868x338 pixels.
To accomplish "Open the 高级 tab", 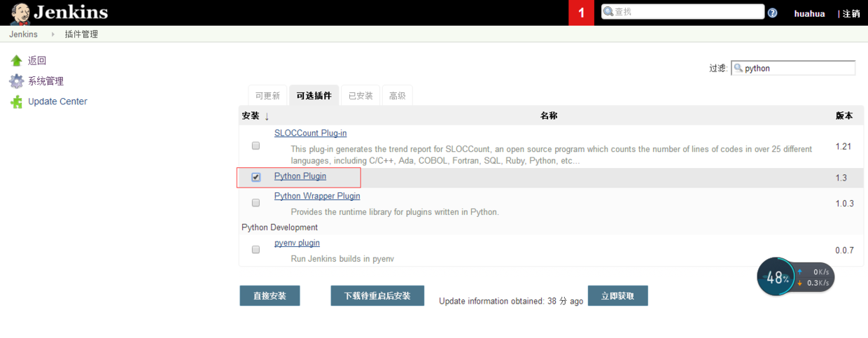I will [398, 95].
